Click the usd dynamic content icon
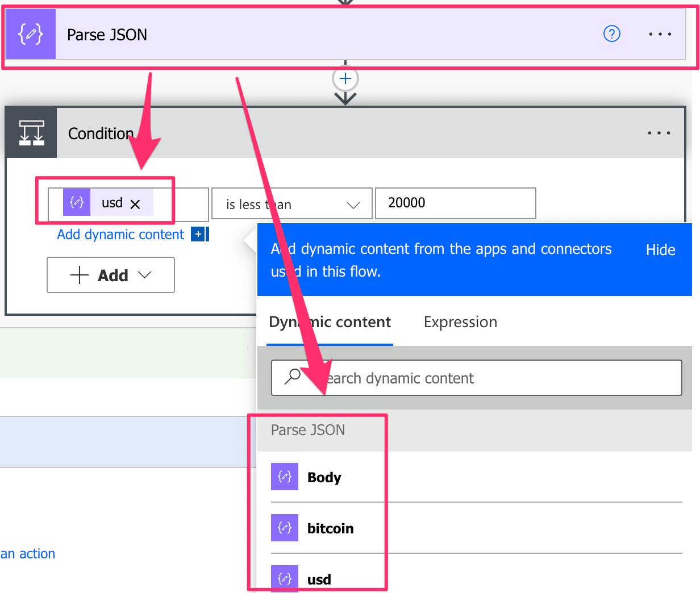The image size is (700, 593). point(284,578)
